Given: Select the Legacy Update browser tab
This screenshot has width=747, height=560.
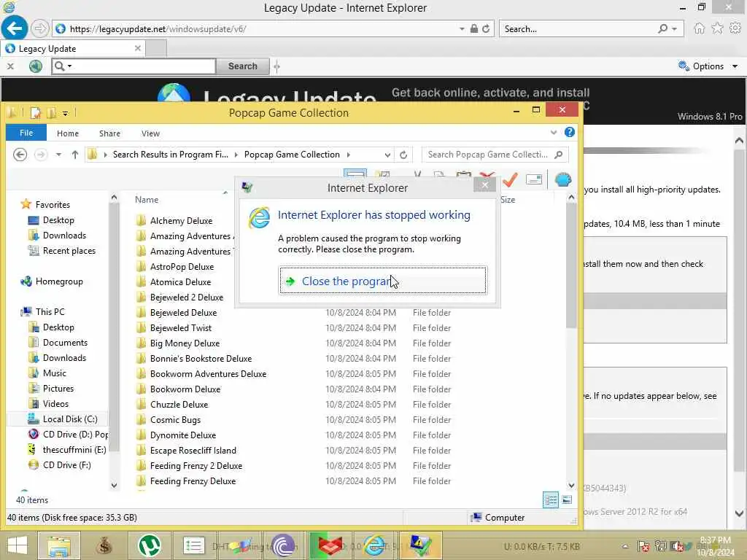Looking at the screenshot, I should tap(72, 49).
